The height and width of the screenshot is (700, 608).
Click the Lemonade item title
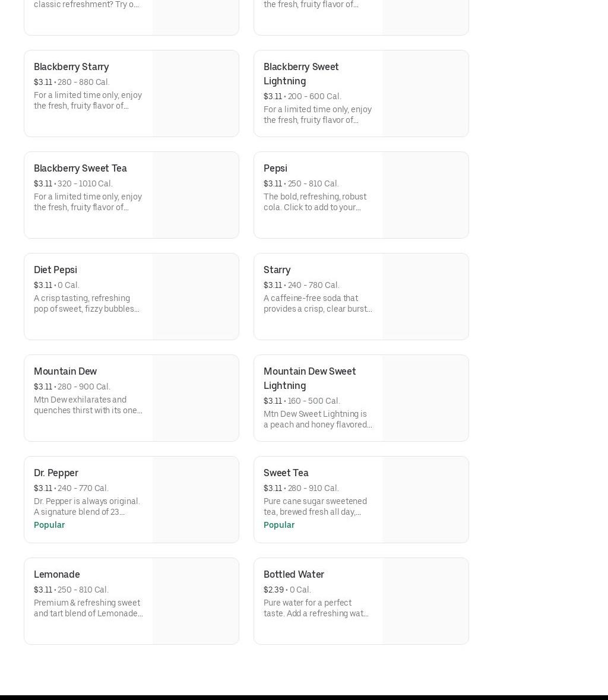[x=56, y=574]
